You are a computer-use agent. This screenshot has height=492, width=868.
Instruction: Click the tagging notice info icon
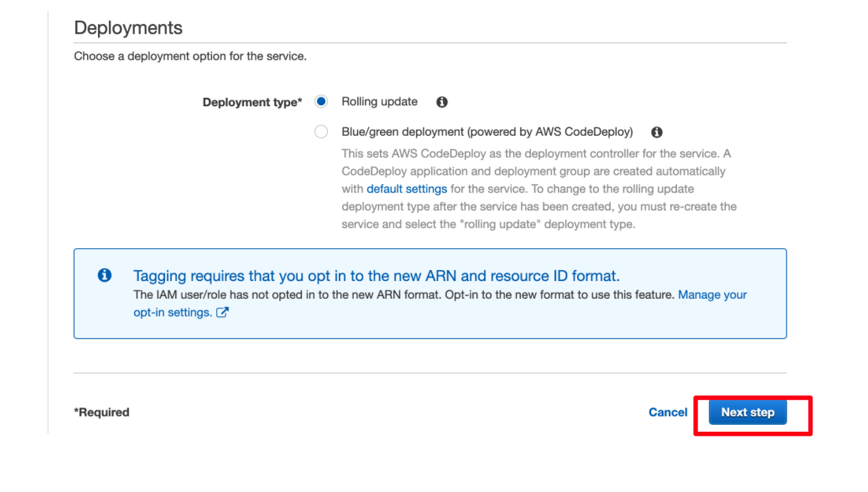pyautogui.click(x=105, y=275)
